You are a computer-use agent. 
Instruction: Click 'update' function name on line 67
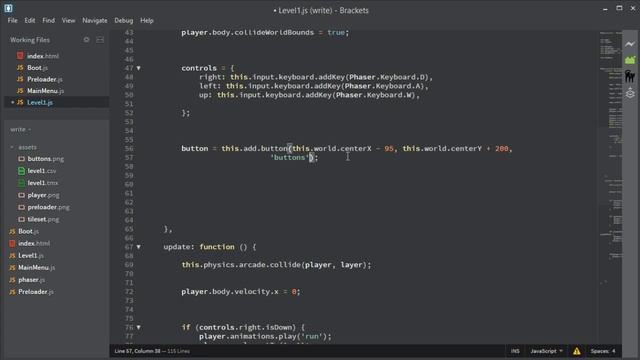point(177,247)
